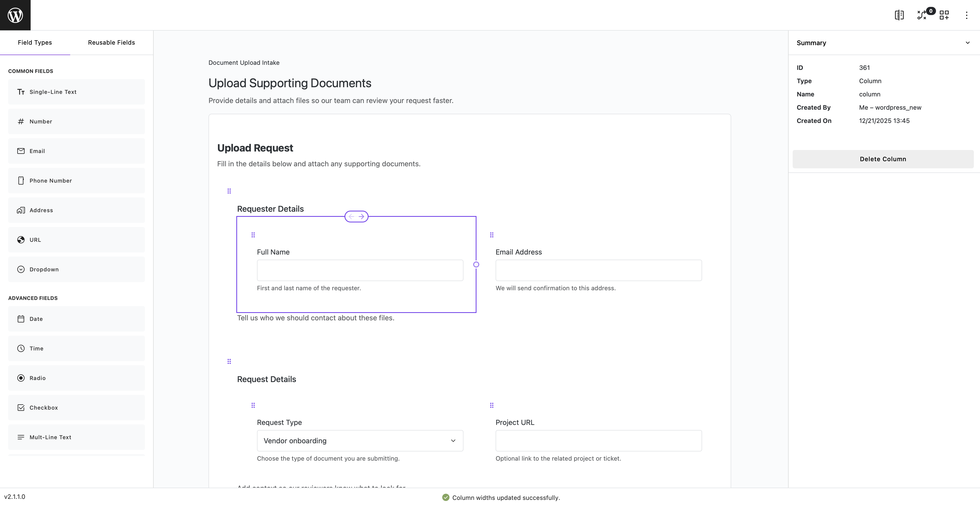This screenshot has width=980, height=505.
Task: Click the drag handle beside Requester Details section
Action: (229, 191)
